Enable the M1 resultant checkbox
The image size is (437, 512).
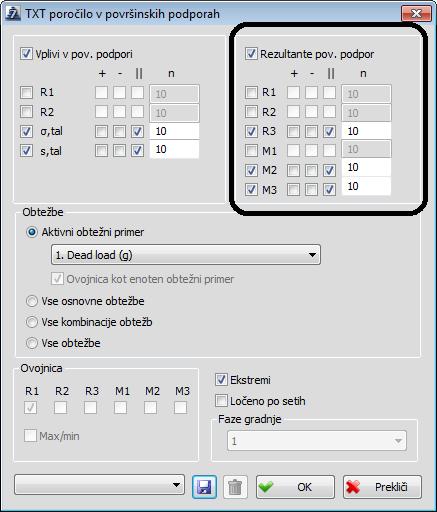point(251,151)
